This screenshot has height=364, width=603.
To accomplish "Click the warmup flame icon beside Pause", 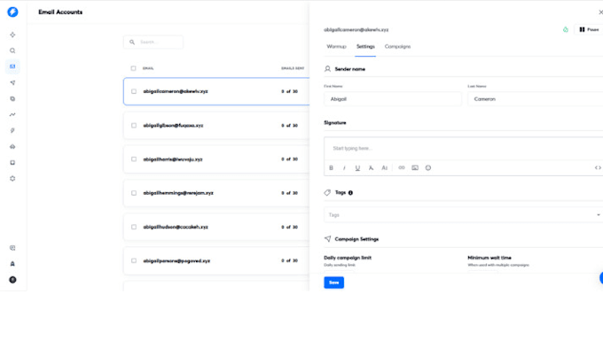I will pyautogui.click(x=565, y=29).
